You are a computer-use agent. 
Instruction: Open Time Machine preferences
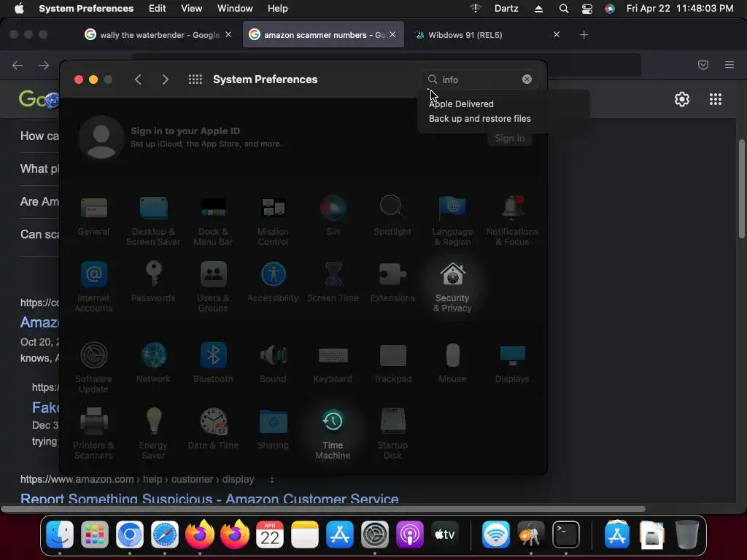tap(333, 434)
